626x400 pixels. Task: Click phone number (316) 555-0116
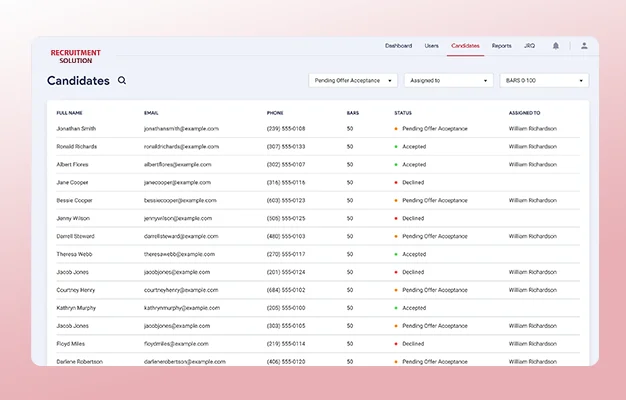coord(286,182)
